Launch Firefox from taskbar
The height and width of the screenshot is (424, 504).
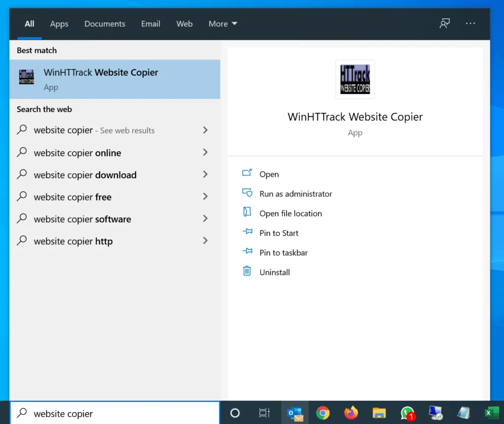coord(351,413)
